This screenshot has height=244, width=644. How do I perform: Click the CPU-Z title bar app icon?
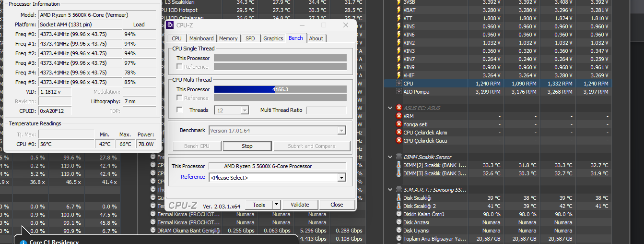coord(170,25)
